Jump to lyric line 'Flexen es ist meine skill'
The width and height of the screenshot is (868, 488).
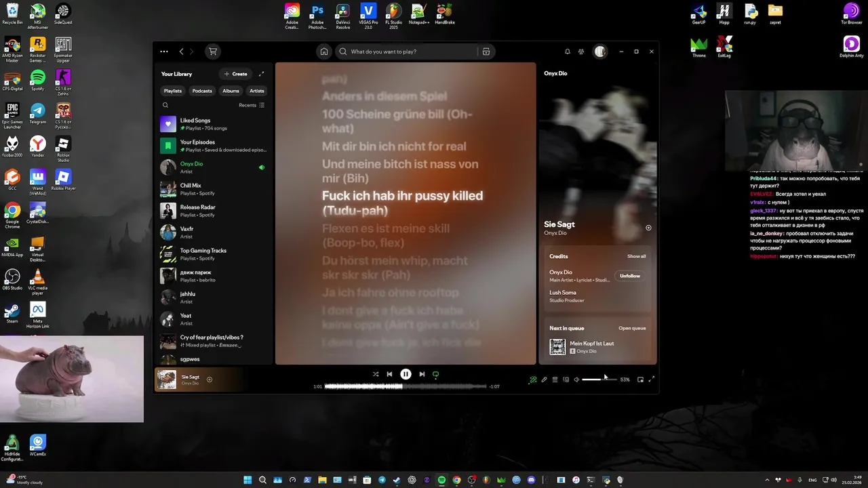coord(386,236)
